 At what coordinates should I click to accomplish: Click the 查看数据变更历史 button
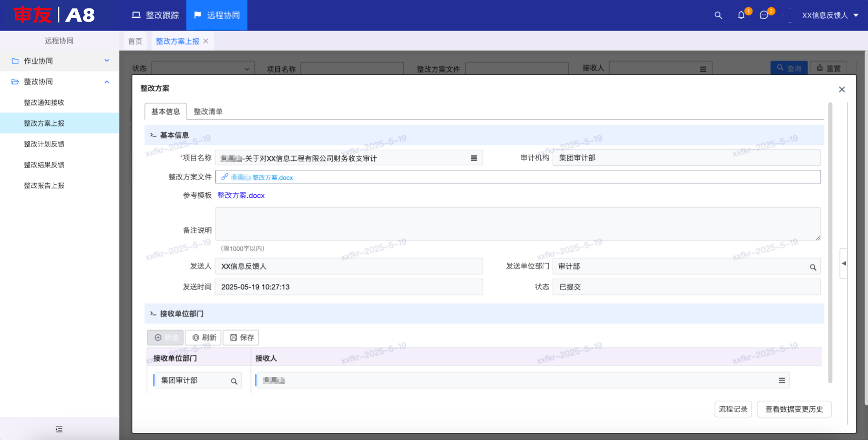[x=794, y=409]
